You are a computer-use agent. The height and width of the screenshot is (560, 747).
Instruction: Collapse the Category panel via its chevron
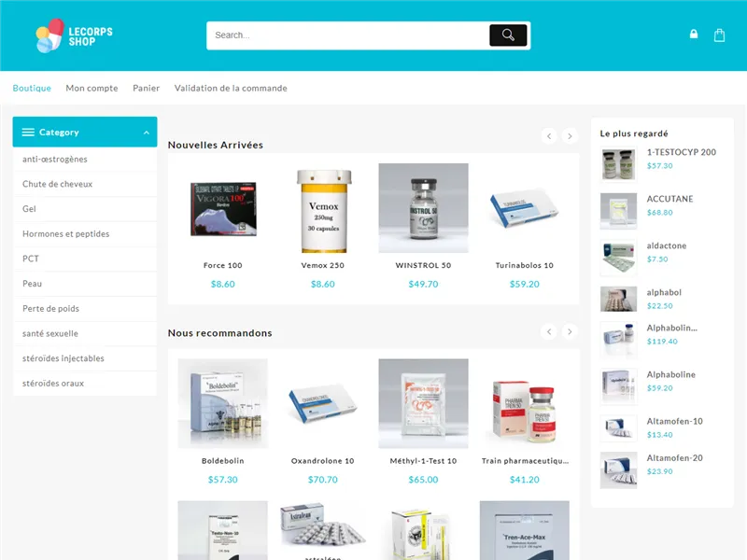tap(148, 132)
